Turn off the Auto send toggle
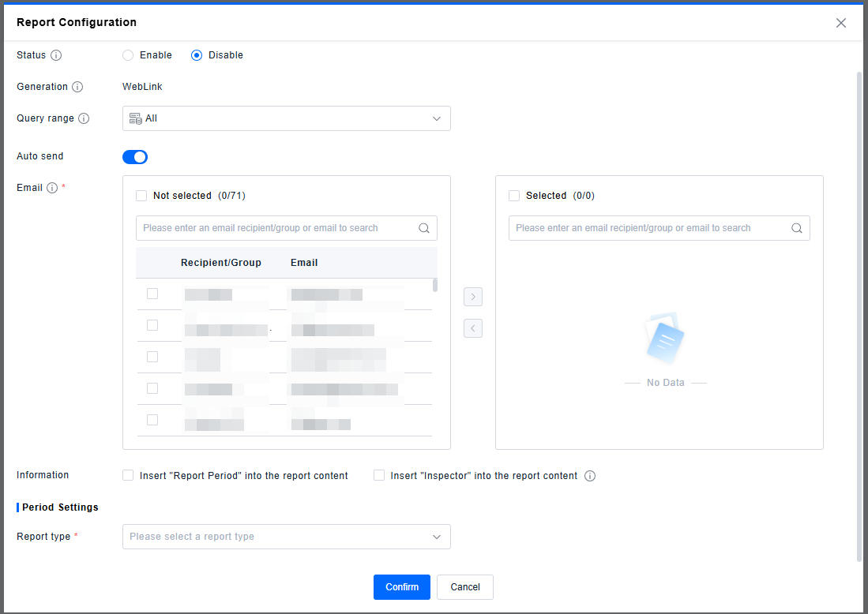This screenshot has height=614, width=868. (135, 157)
